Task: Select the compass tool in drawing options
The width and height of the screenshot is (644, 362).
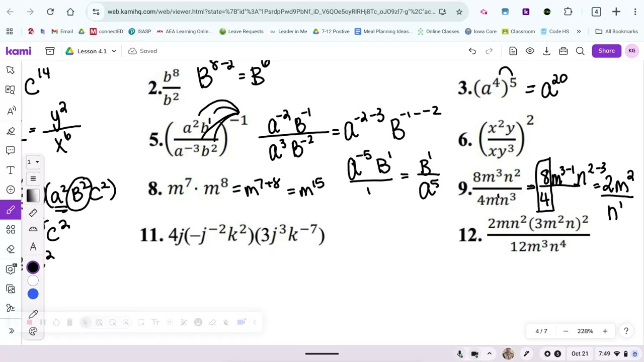Action: [33, 246]
